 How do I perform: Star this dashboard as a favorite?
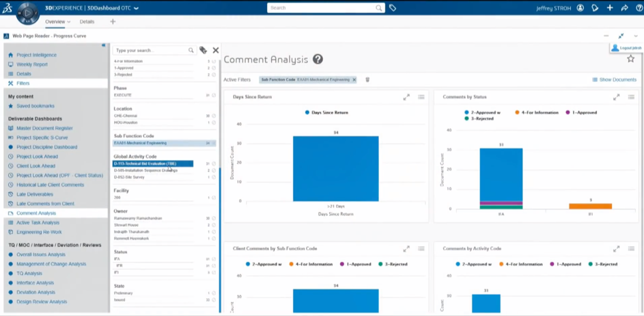pyautogui.click(x=630, y=60)
